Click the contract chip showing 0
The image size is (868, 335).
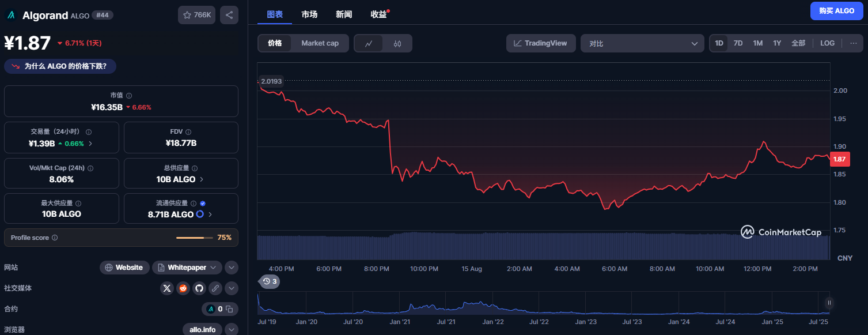pos(220,309)
